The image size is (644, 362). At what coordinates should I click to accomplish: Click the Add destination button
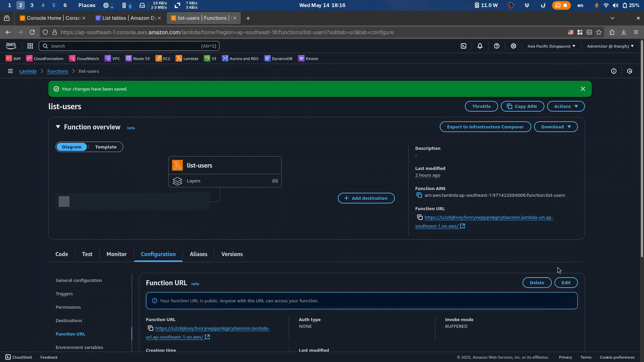click(x=366, y=198)
